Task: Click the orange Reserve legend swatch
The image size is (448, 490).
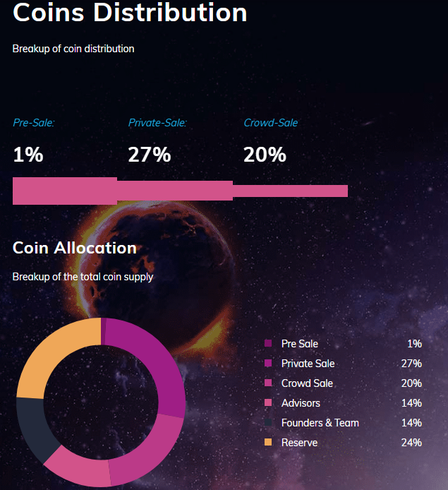Action: pyautogui.click(x=268, y=442)
